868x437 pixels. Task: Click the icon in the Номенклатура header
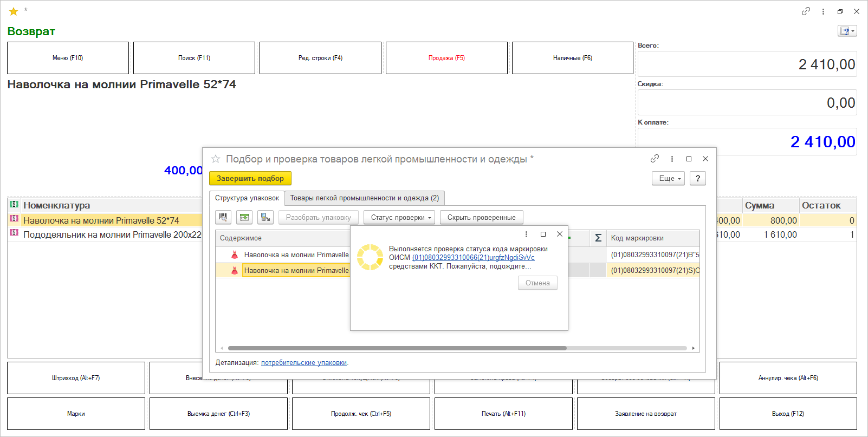[14, 205]
